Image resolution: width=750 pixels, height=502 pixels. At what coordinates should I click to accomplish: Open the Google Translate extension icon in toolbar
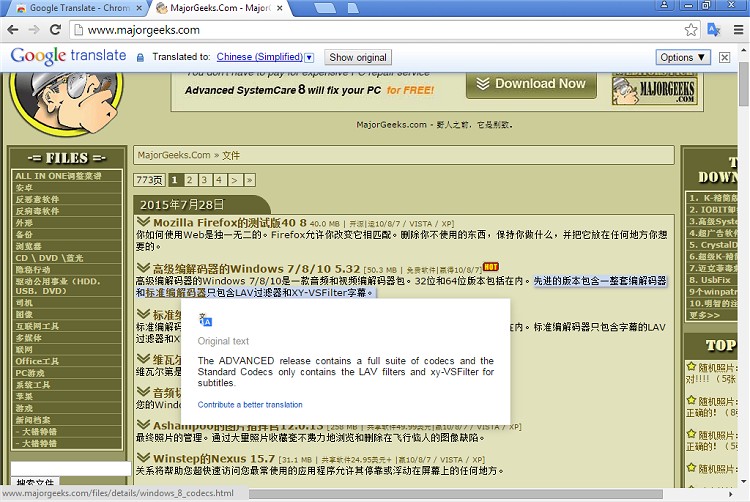coord(714,30)
